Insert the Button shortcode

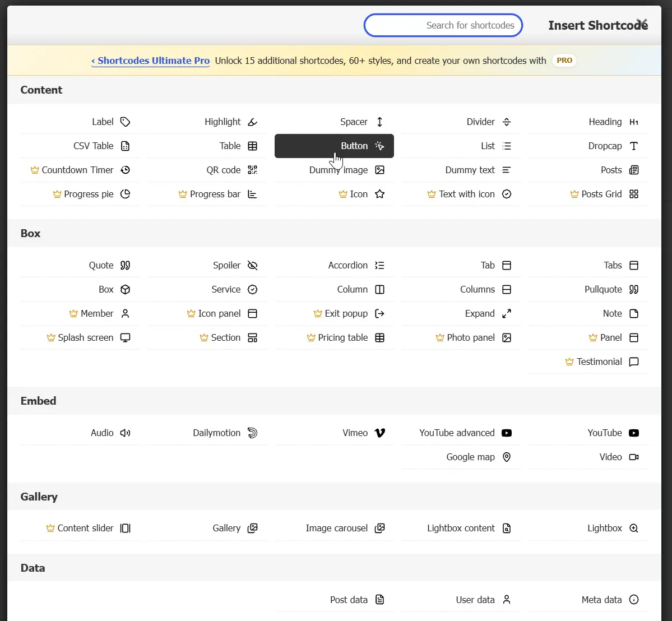click(x=334, y=146)
